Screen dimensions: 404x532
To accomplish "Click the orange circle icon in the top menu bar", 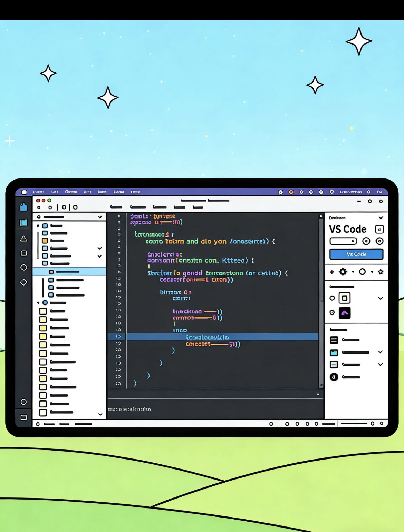I will point(291,192).
